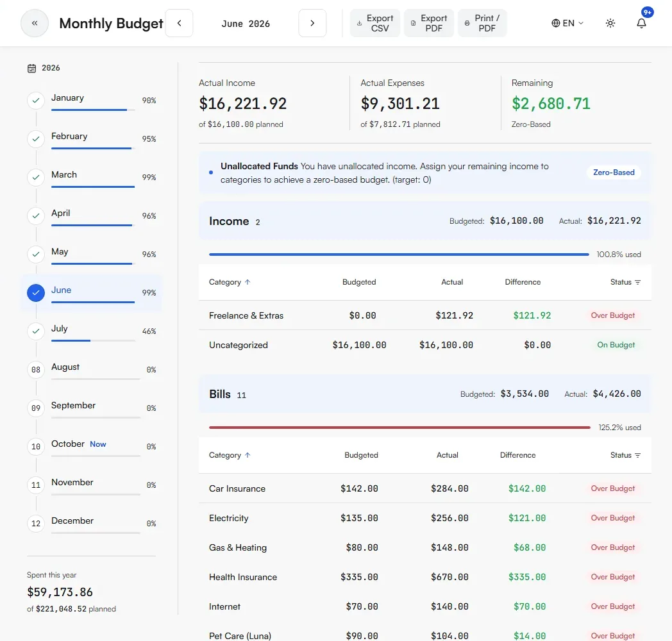
Task: Open October in the month list
Action: click(x=92, y=447)
